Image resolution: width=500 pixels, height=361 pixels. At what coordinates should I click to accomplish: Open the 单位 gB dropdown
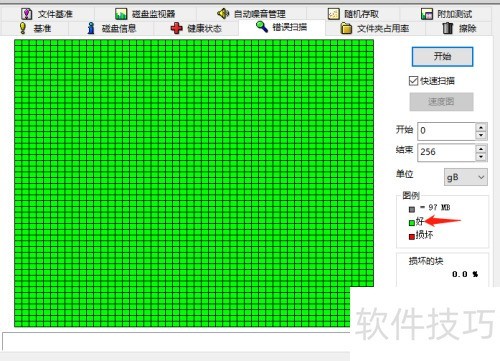(466, 177)
